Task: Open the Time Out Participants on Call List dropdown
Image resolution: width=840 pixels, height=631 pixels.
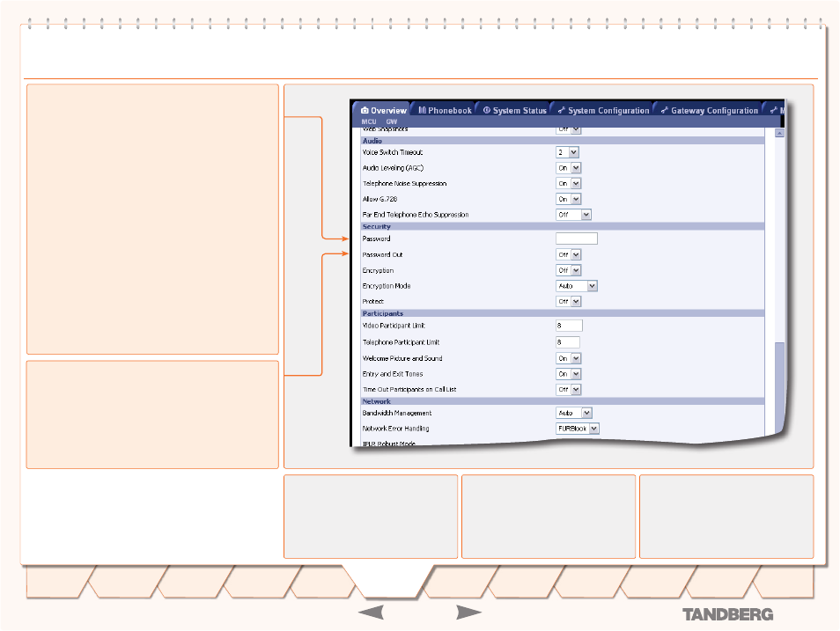Action: pyautogui.click(x=569, y=389)
